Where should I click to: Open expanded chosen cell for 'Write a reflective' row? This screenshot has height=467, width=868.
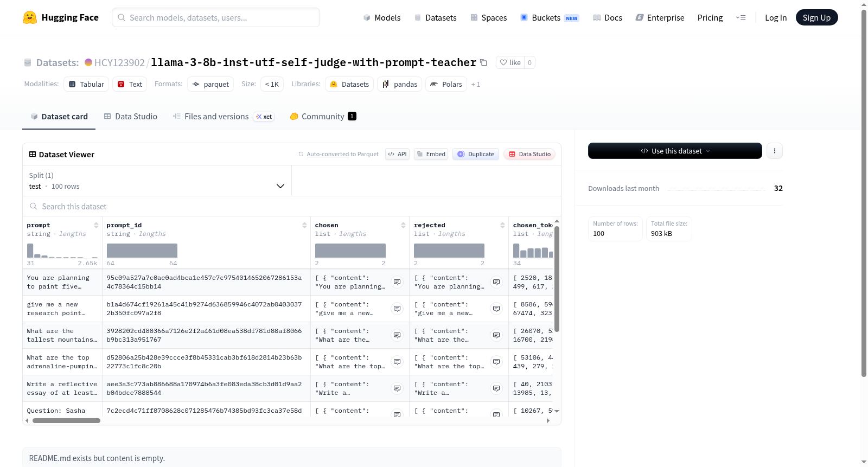397,388
